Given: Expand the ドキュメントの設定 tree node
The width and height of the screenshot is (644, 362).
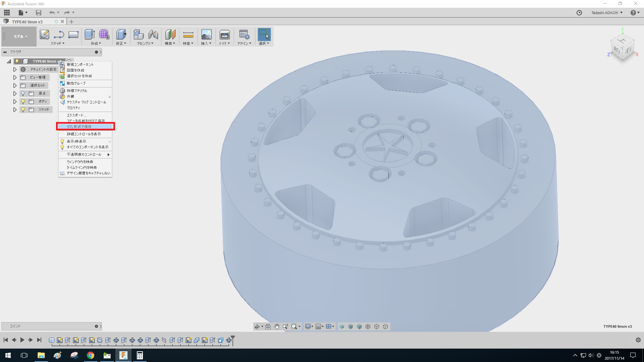Looking at the screenshot, I should pyautogui.click(x=15, y=69).
